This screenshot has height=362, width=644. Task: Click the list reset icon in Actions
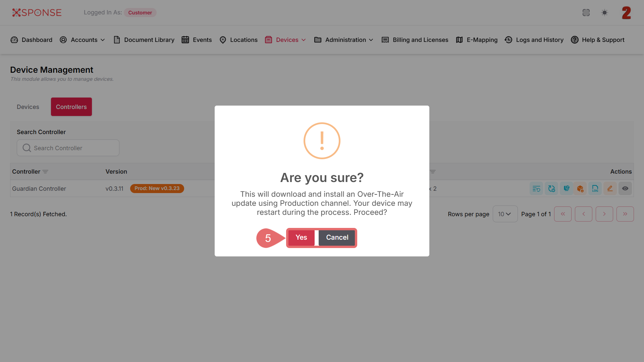tap(536, 189)
